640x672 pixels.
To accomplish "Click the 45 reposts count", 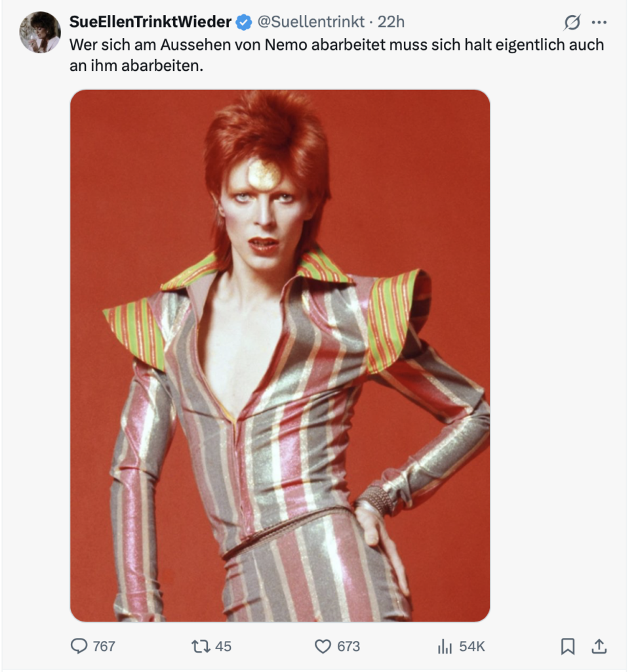I will [x=223, y=646].
